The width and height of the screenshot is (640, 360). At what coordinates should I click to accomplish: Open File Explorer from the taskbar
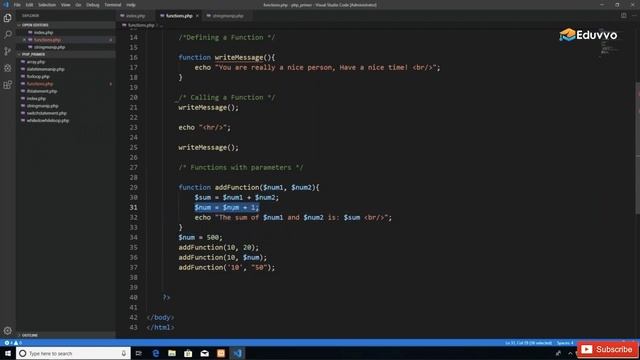click(x=172, y=353)
